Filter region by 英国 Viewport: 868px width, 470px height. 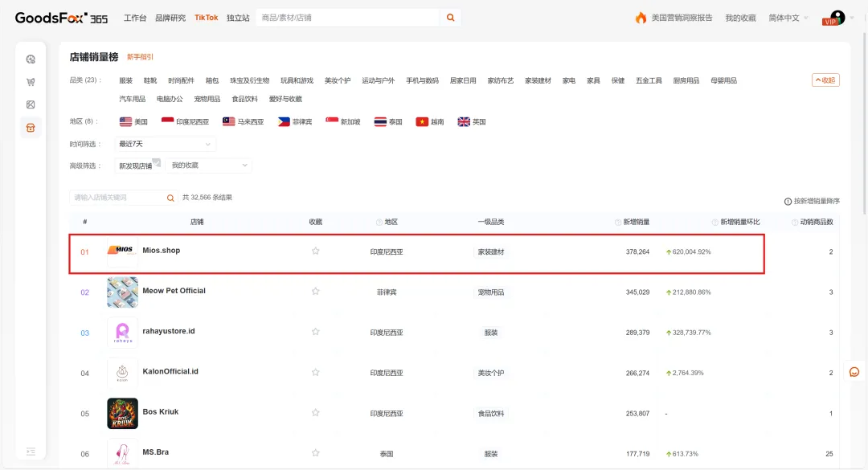click(472, 122)
